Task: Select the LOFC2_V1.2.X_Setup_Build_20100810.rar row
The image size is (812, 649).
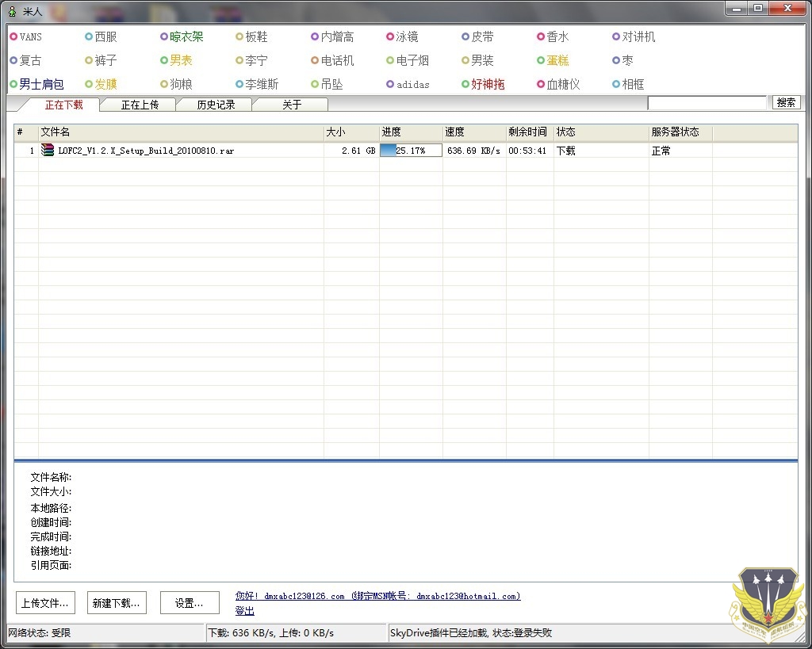Action: click(x=405, y=151)
